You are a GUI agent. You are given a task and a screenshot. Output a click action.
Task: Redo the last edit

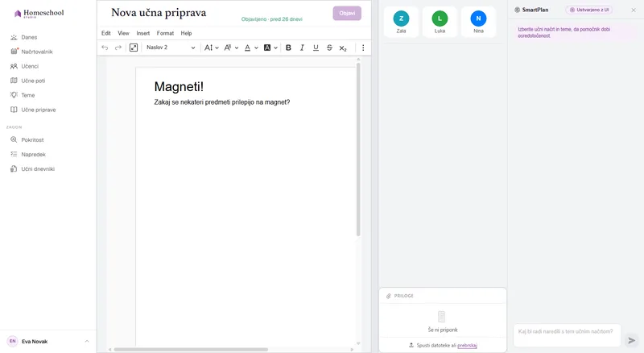(x=118, y=48)
